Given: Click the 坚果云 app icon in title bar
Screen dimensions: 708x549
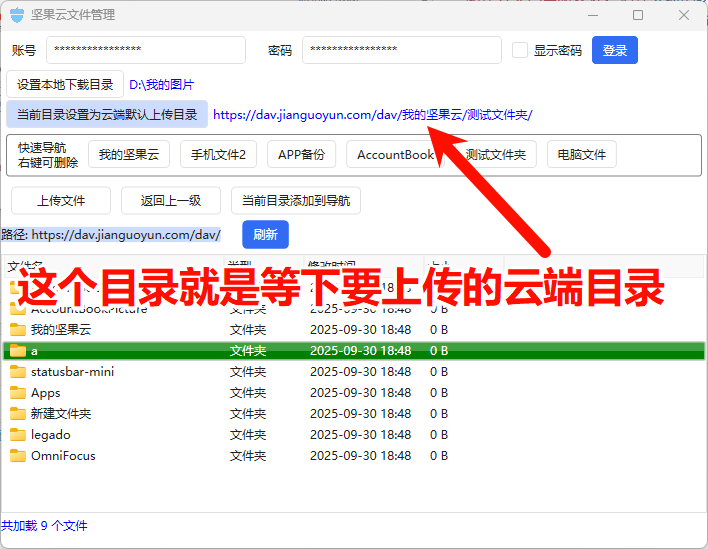Looking at the screenshot, I should tap(16, 15).
